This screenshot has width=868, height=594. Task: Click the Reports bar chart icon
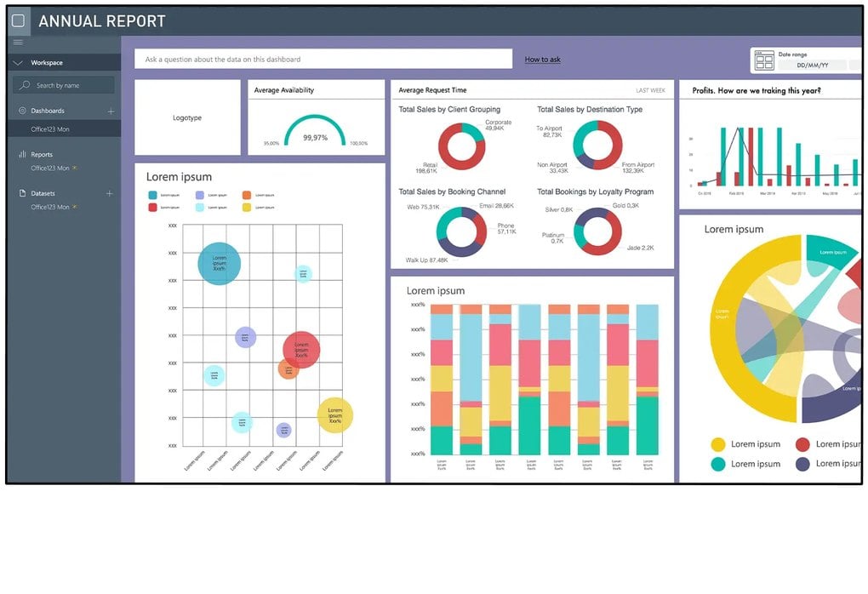[22, 154]
